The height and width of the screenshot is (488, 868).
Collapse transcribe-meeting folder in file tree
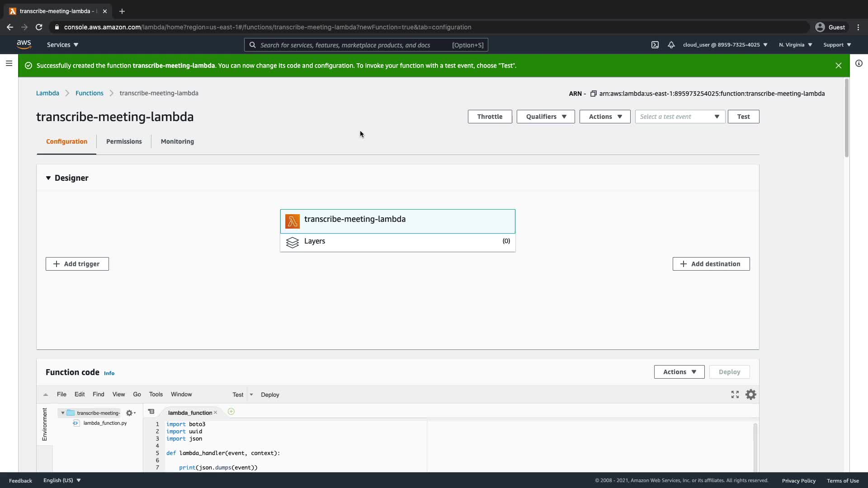(63, 413)
